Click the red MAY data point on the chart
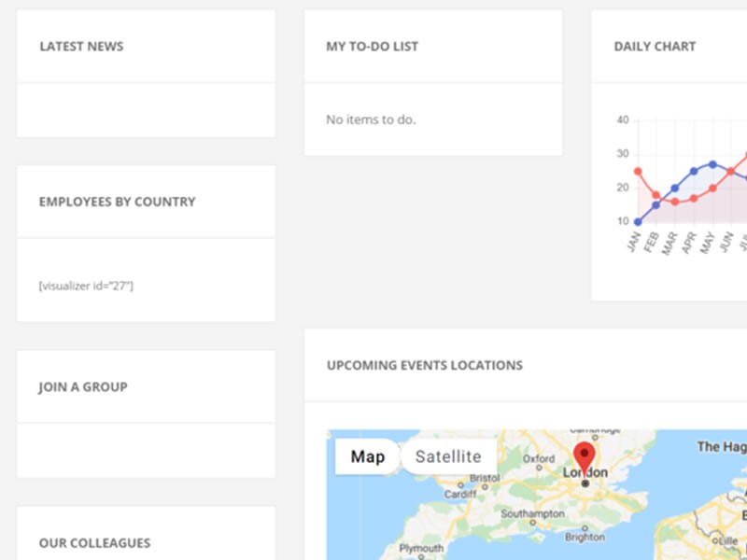747x560 pixels. (712, 189)
